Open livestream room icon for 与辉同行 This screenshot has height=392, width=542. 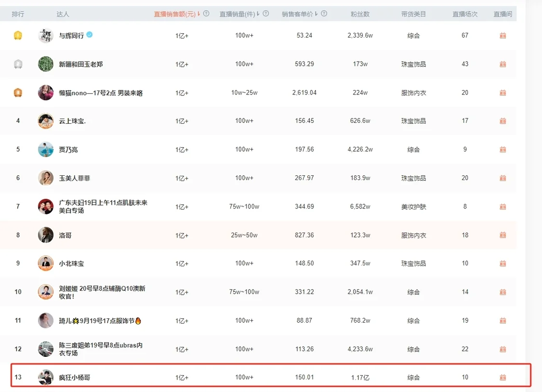point(502,36)
